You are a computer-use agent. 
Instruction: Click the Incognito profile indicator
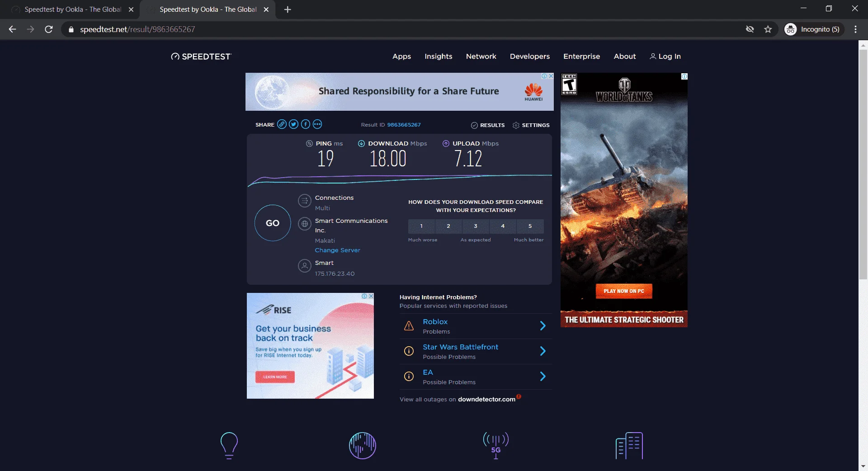coord(814,29)
